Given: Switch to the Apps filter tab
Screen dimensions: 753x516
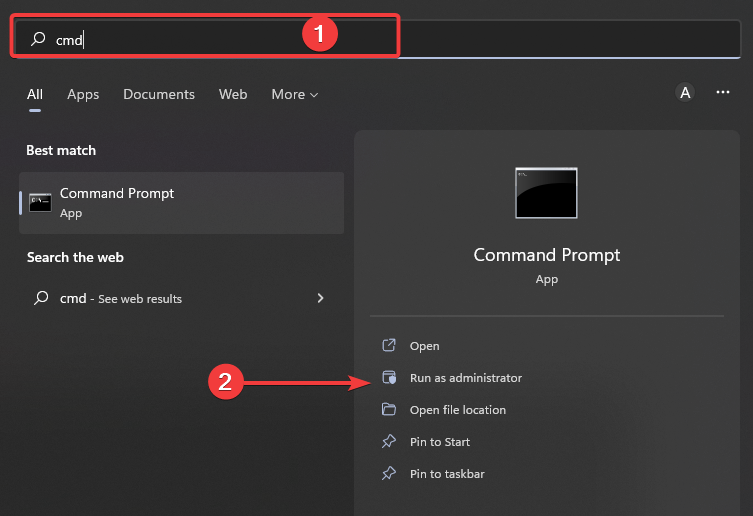Looking at the screenshot, I should 83,94.
